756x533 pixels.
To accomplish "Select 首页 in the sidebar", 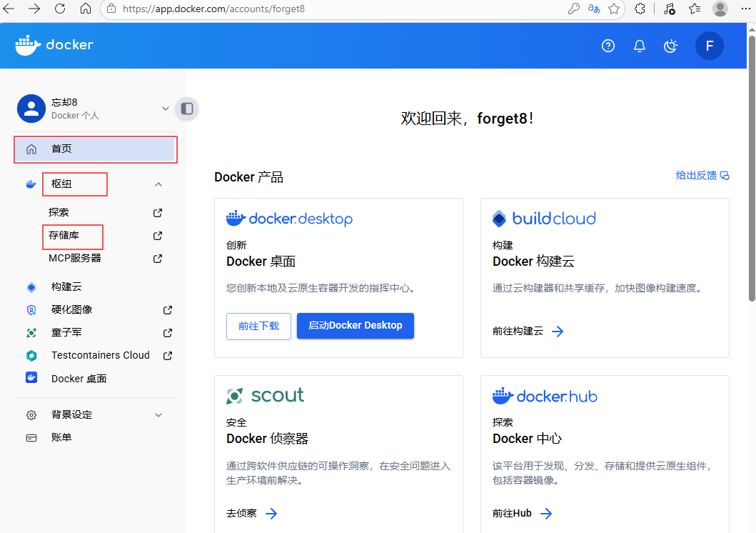I will click(x=96, y=149).
